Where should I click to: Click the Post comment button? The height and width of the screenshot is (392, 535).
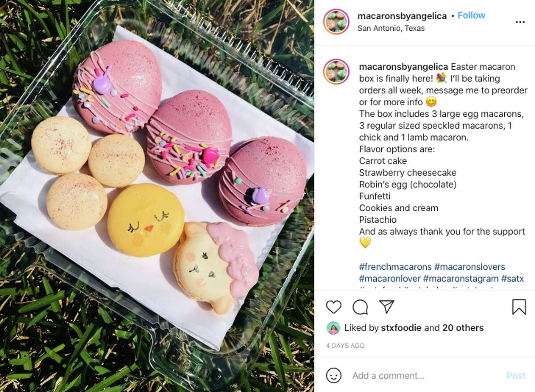[x=516, y=376]
